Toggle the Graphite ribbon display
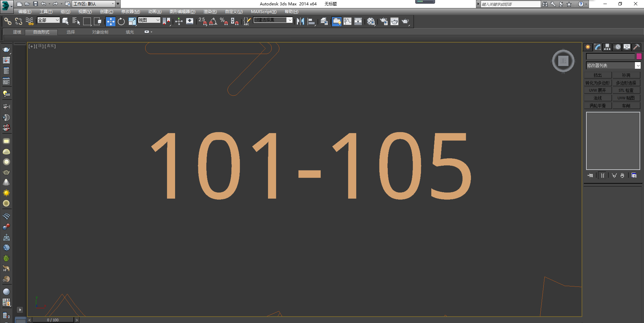The image size is (644, 323). 336,21
